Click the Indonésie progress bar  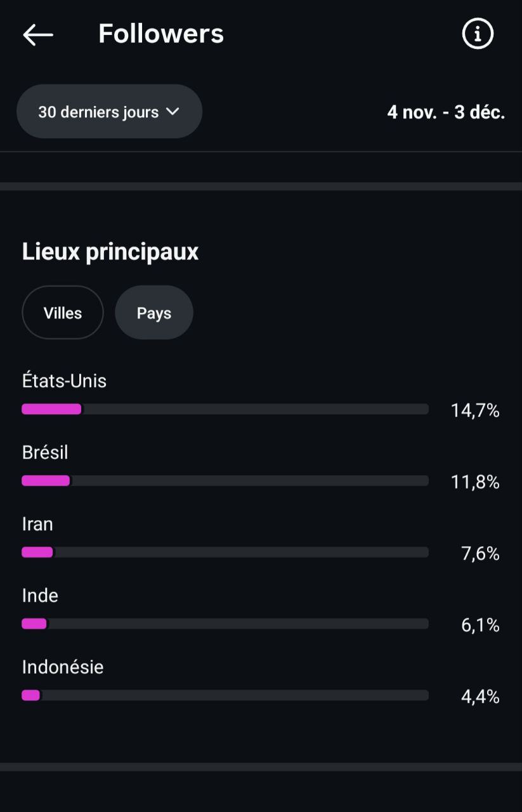[225, 695]
